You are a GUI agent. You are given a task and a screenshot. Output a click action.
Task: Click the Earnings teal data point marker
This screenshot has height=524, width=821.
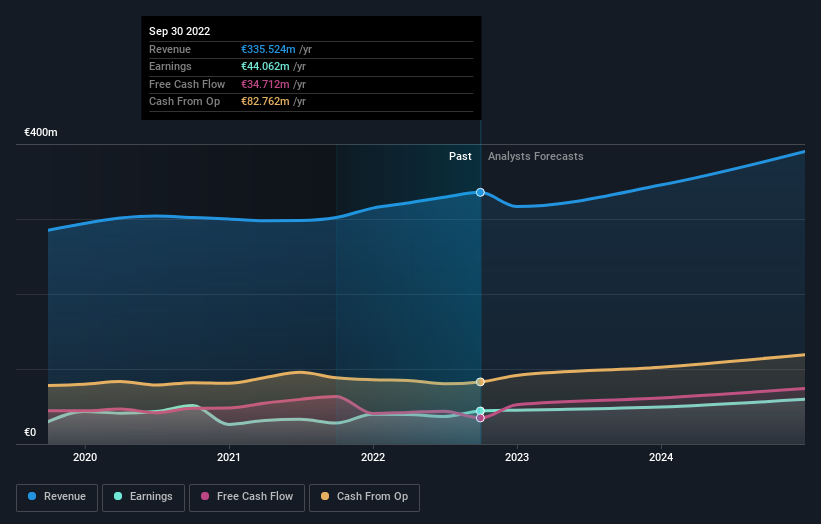pyautogui.click(x=480, y=411)
